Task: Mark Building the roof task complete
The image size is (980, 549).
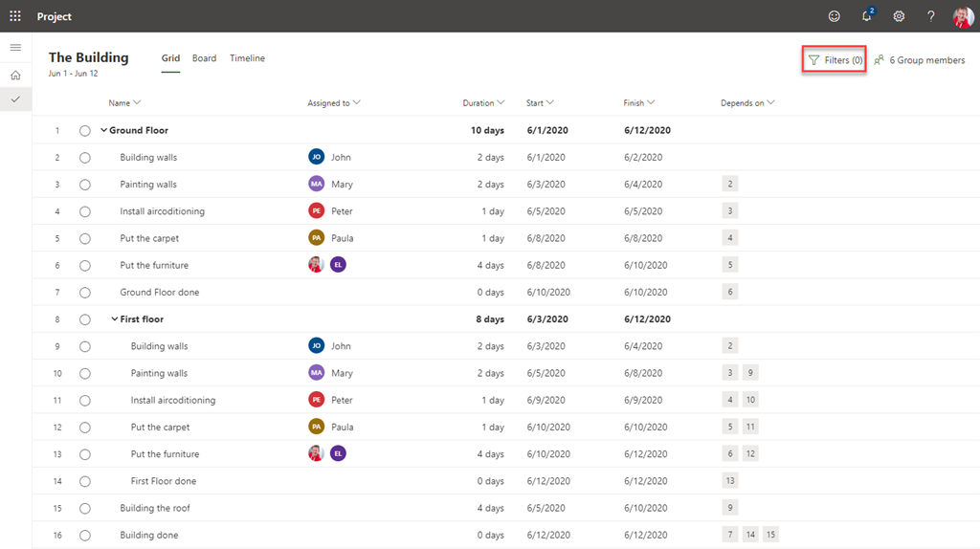Action: (85, 508)
